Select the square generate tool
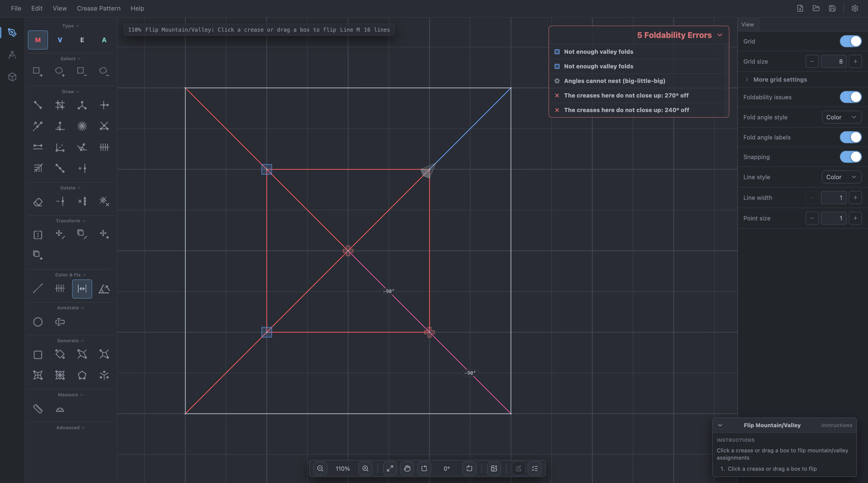Image resolution: width=868 pixels, height=483 pixels. pyautogui.click(x=38, y=355)
